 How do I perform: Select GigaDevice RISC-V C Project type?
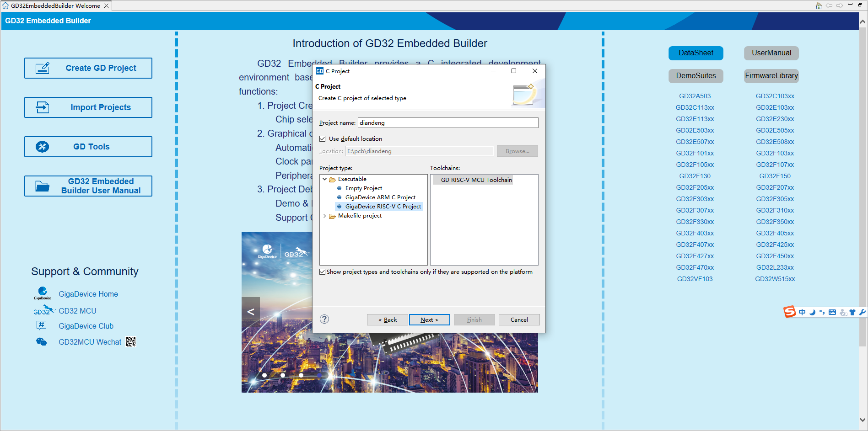[x=379, y=207]
